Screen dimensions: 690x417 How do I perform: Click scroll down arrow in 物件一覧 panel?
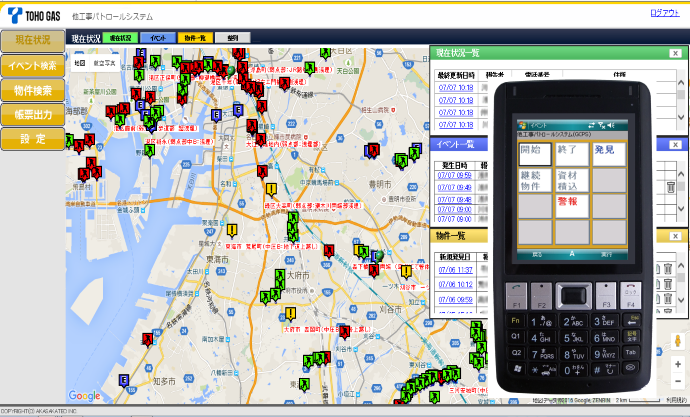tap(681, 300)
